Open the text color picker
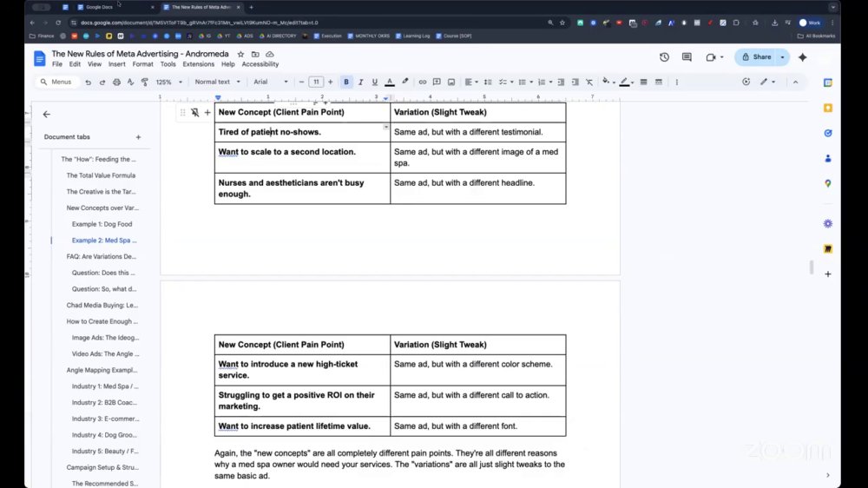868x488 pixels. [x=390, y=82]
